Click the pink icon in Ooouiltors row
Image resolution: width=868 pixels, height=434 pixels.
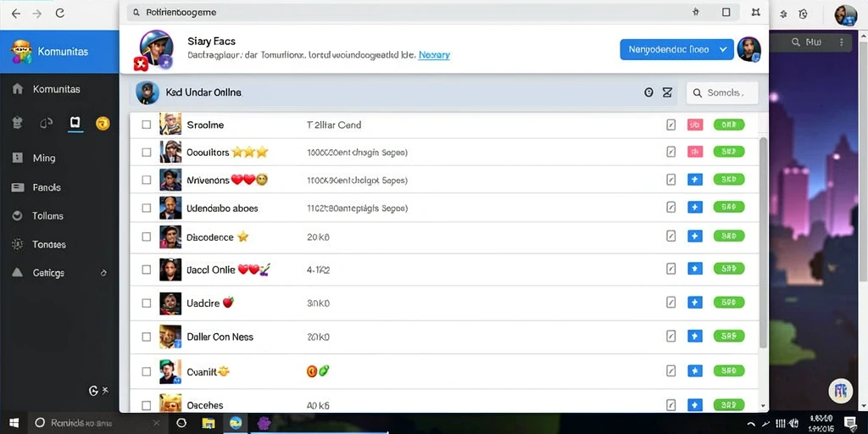coord(695,151)
